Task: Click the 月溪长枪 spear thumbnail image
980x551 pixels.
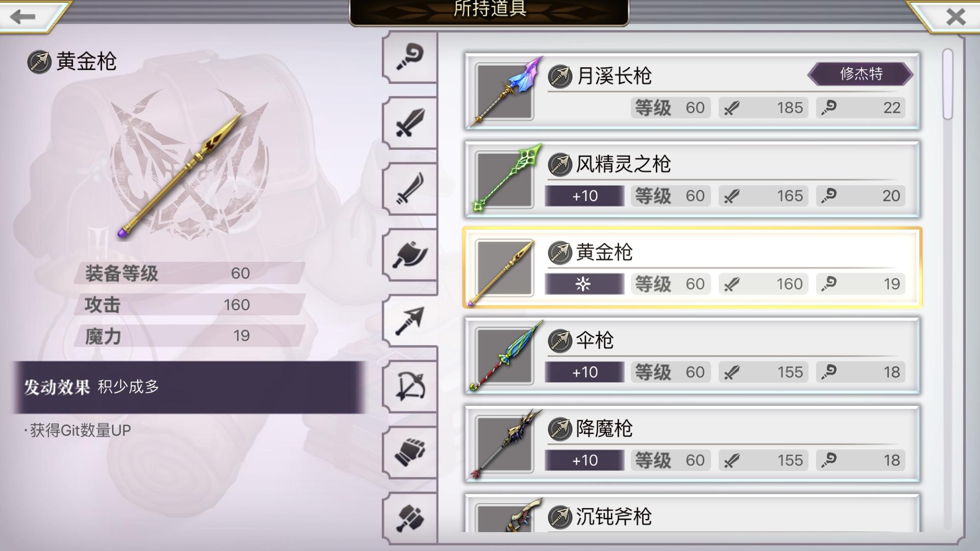Action: (504, 92)
